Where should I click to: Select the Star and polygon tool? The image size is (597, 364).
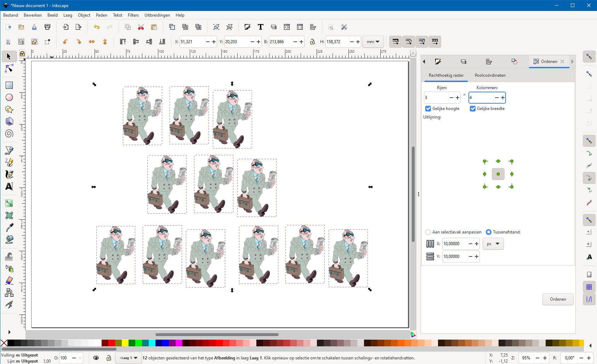point(9,110)
